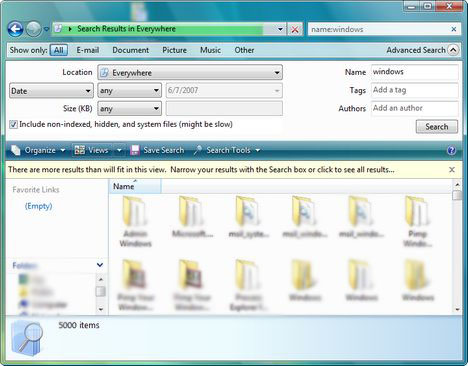
Task: Click the Name field containing windows
Action: click(414, 72)
